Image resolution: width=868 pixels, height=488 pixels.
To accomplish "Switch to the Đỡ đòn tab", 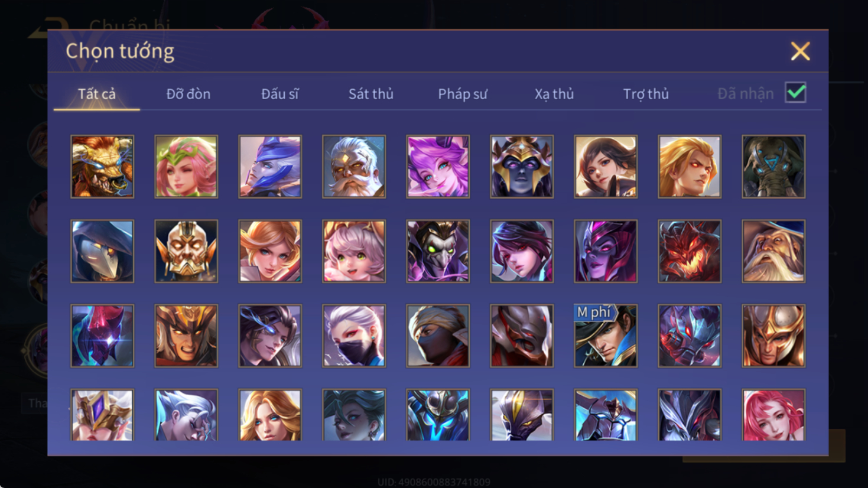I will click(x=188, y=94).
